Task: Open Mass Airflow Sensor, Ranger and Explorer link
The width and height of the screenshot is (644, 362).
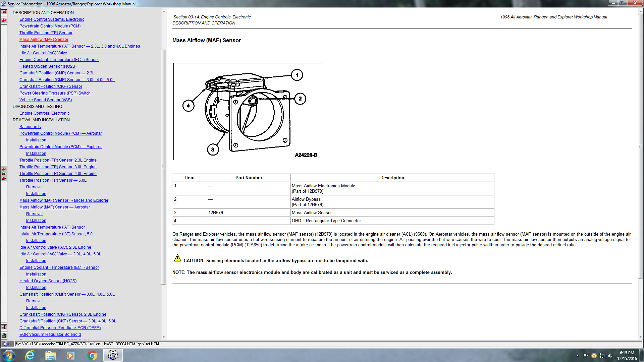Action: click(64, 200)
